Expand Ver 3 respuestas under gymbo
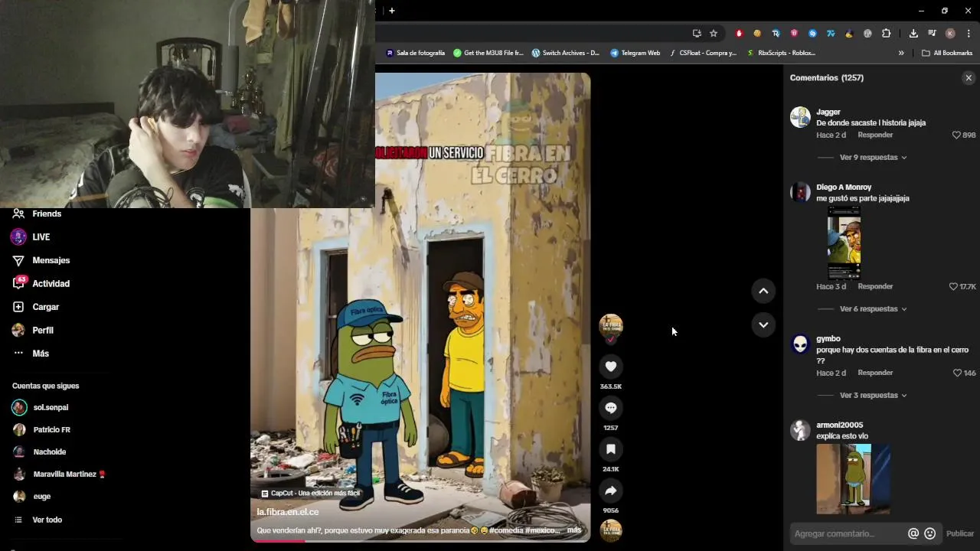This screenshot has width=980, height=551. click(x=873, y=396)
